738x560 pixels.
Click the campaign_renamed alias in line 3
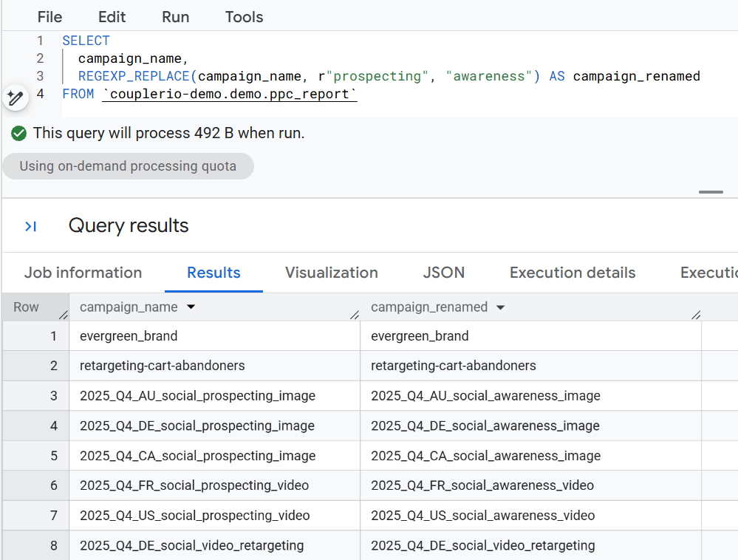(x=636, y=76)
